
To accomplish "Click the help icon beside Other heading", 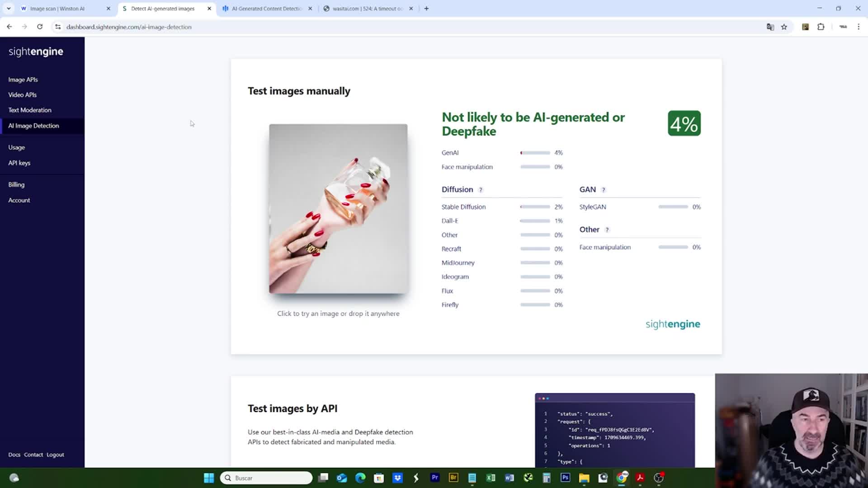I will click(607, 230).
